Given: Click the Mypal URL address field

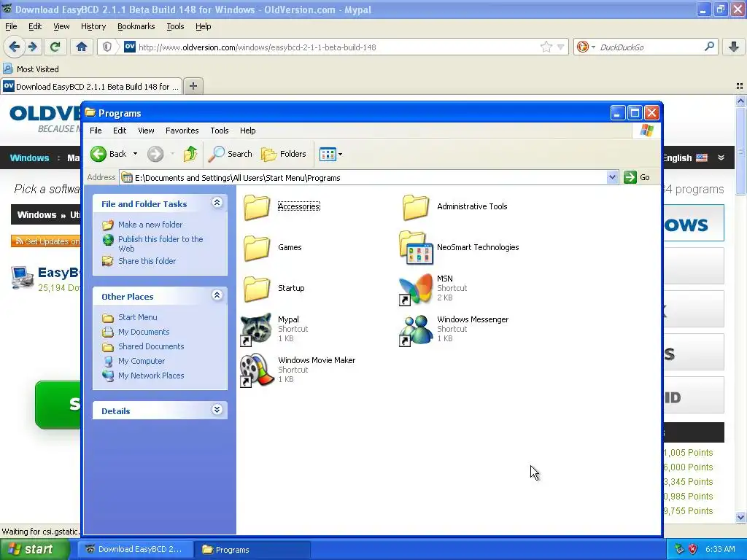Looking at the screenshot, I should tap(337, 47).
